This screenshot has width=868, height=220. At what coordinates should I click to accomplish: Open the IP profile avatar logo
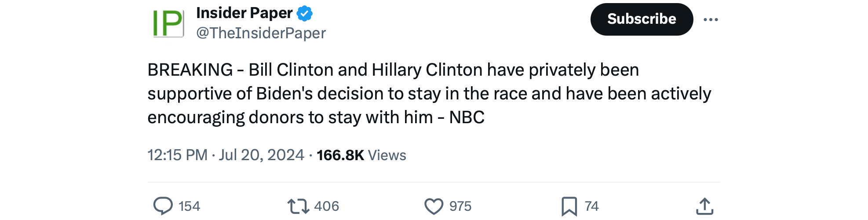168,23
